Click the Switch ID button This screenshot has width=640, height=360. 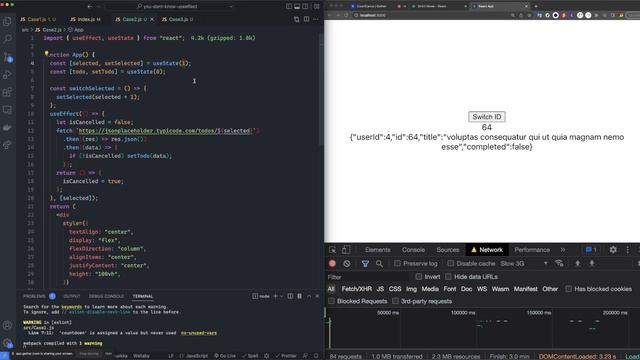click(487, 117)
